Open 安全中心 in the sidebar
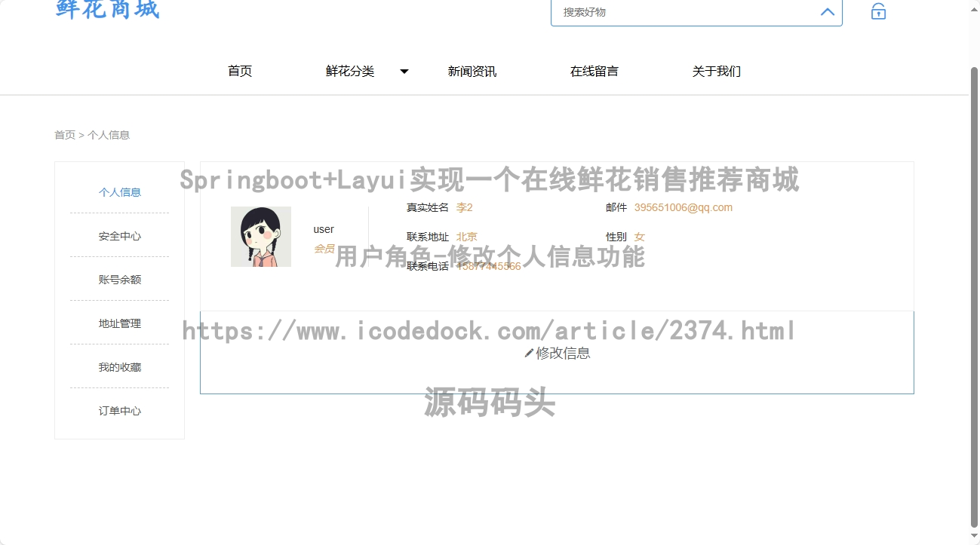 (x=119, y=236)
